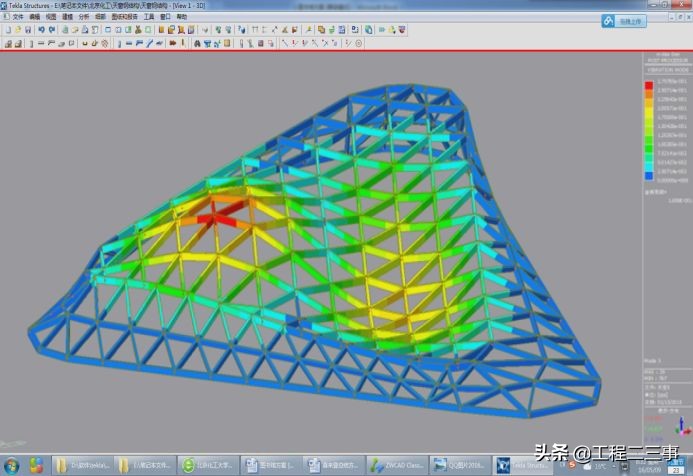Open the 工具 (Tools) menu
The height and width of the screenshot is (476, 693).
click(x=148, y=17)
